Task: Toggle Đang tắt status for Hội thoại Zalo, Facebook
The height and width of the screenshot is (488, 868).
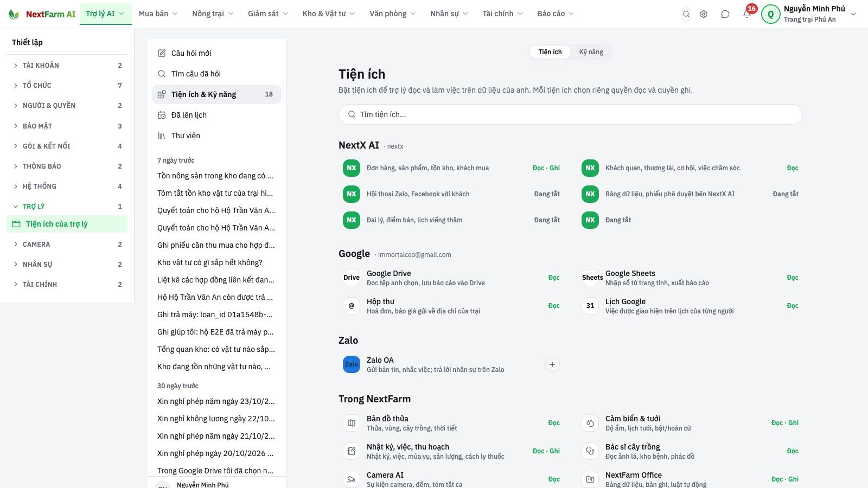Action: tap(547, 194)
